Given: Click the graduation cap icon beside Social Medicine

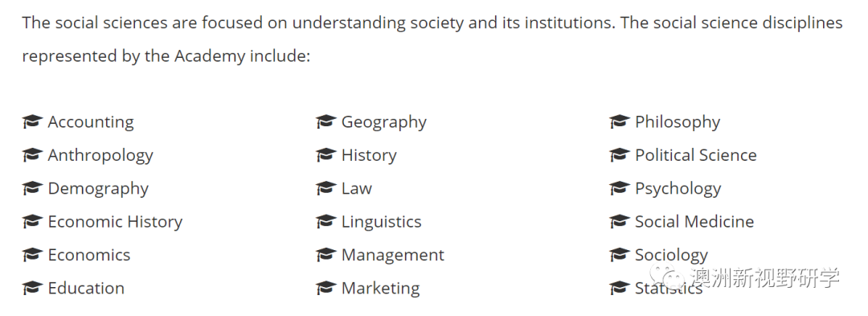Looking at the screenshot, I should (620, 221).
